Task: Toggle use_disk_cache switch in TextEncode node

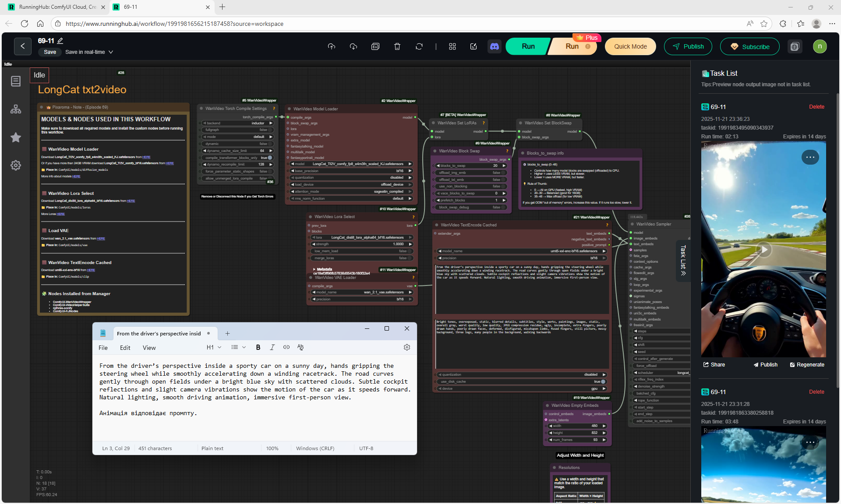Action: (603, 382)
